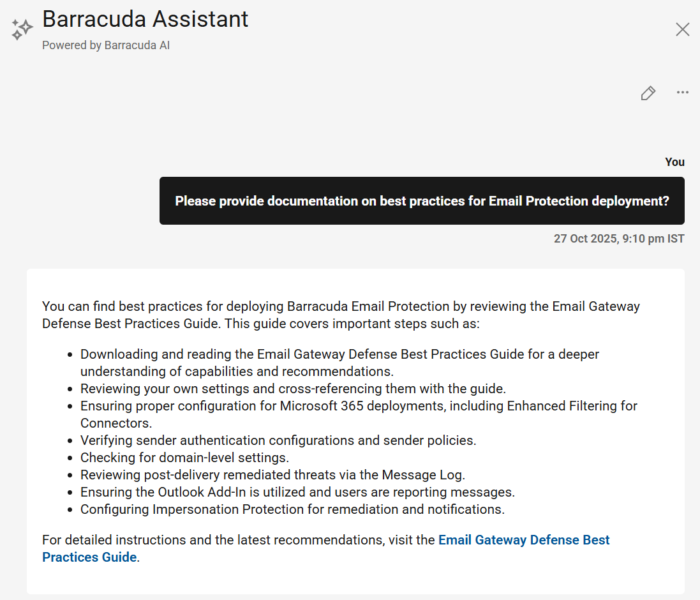Close the Barracuda Assistant panel
The width and height of the screenshot is (700, 600).
pos(682,29)
